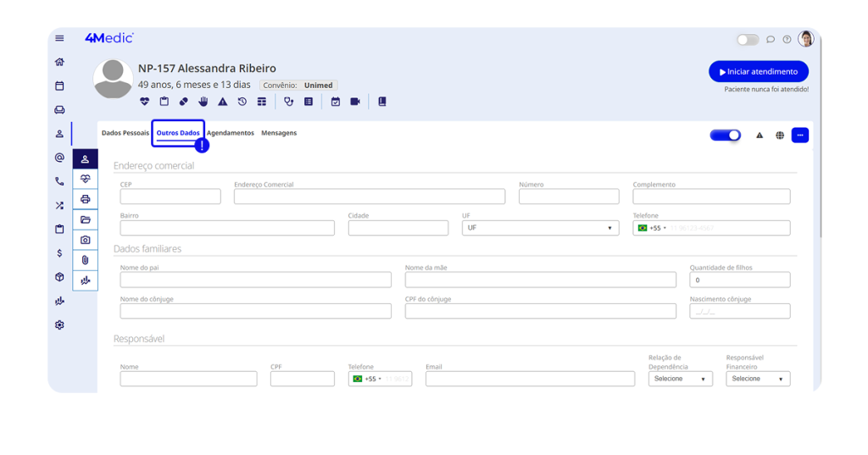Viewport: 868px width, 455px height.
Task: Click the paperclip attachments icon
Action: [x=85, y=260]
